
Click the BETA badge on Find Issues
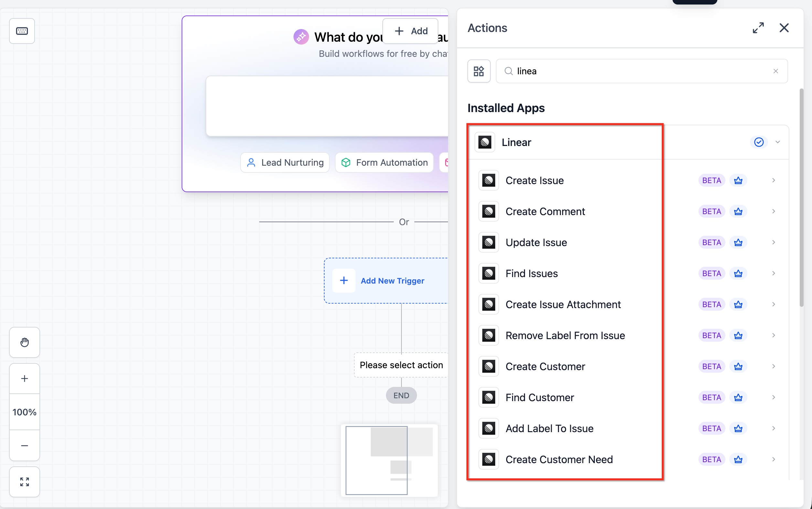pyautogui.click(x=711, y=273)
